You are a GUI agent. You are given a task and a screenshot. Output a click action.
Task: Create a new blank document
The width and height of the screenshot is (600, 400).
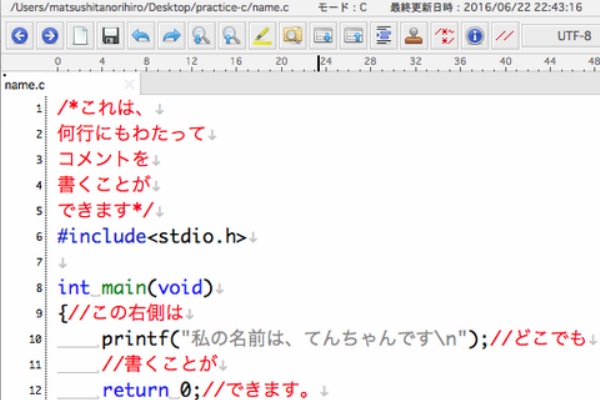click(80, 36)
